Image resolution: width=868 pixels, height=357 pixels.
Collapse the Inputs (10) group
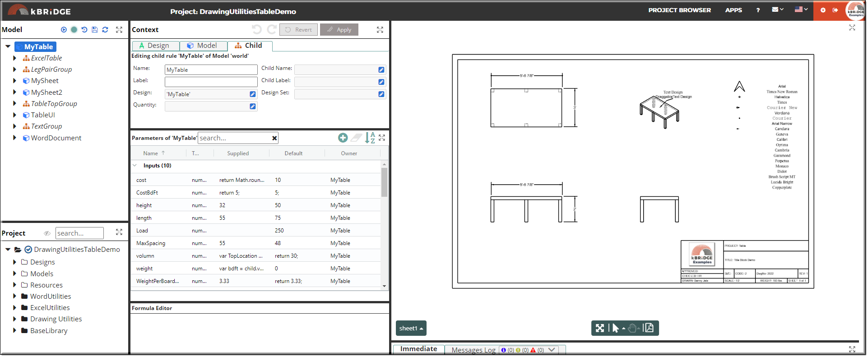click(x=135, y=166)
